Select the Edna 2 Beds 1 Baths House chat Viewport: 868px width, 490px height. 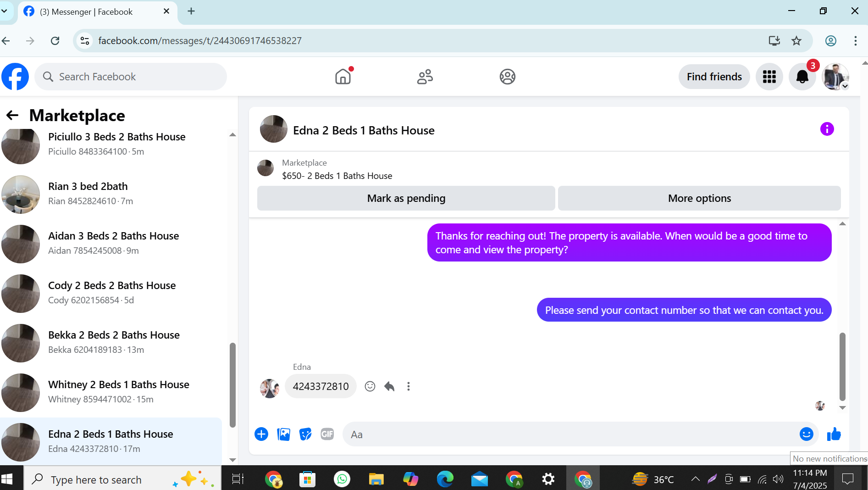[111, 441]
